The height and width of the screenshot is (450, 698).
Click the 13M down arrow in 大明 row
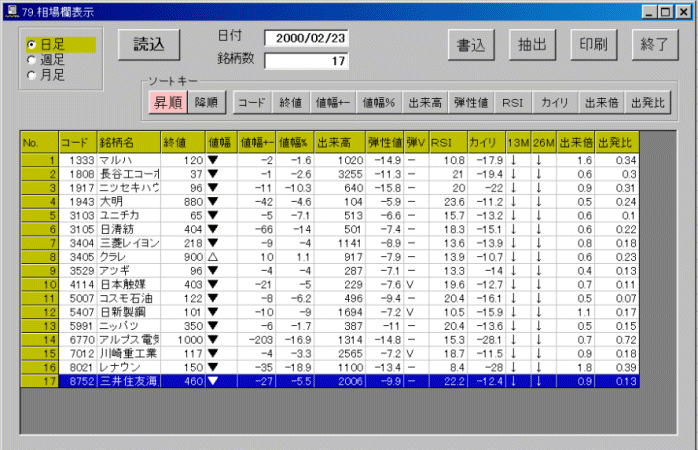(x=513, y=202)
